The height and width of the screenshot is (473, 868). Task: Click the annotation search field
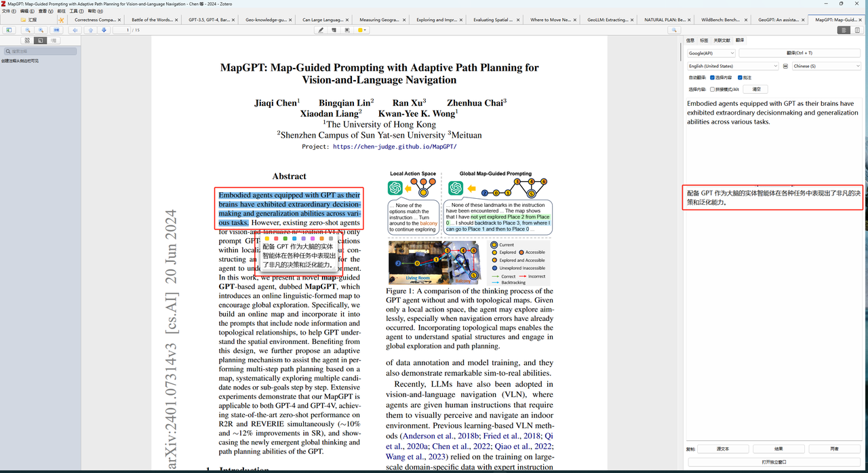pyautogui.click(x=40, y=51)
